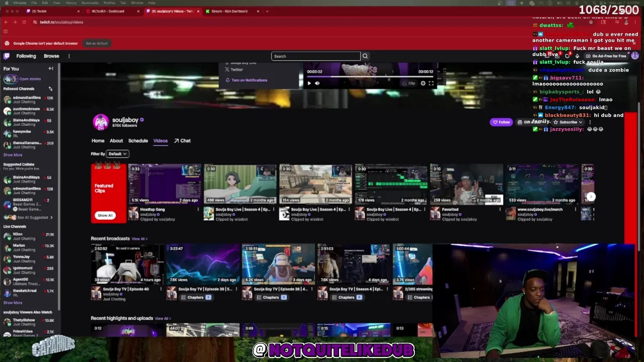Viewport: 644px width, 362px height.
Task: Expand Show More under Followed Channels
Action: [x=13, y=155]
